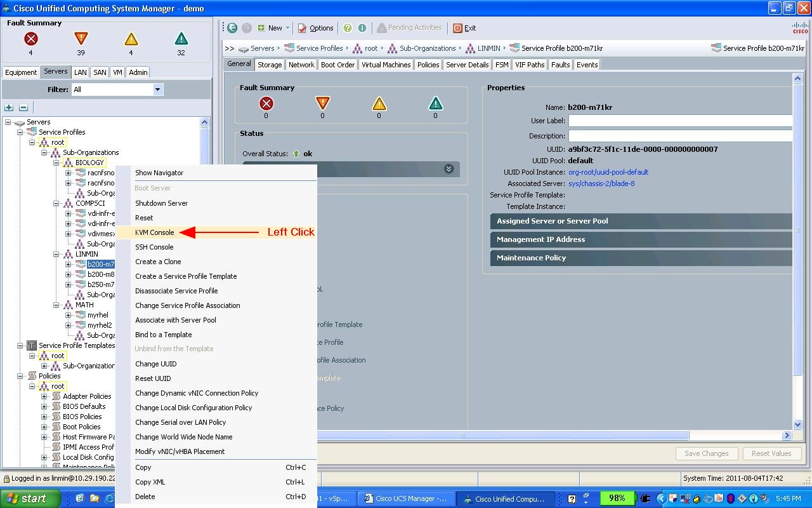This screenshot has height=508, width=812.
Task: Click the horizontal scrollbar right arrow
Action: pyautogui.click(x=787, y=436)
